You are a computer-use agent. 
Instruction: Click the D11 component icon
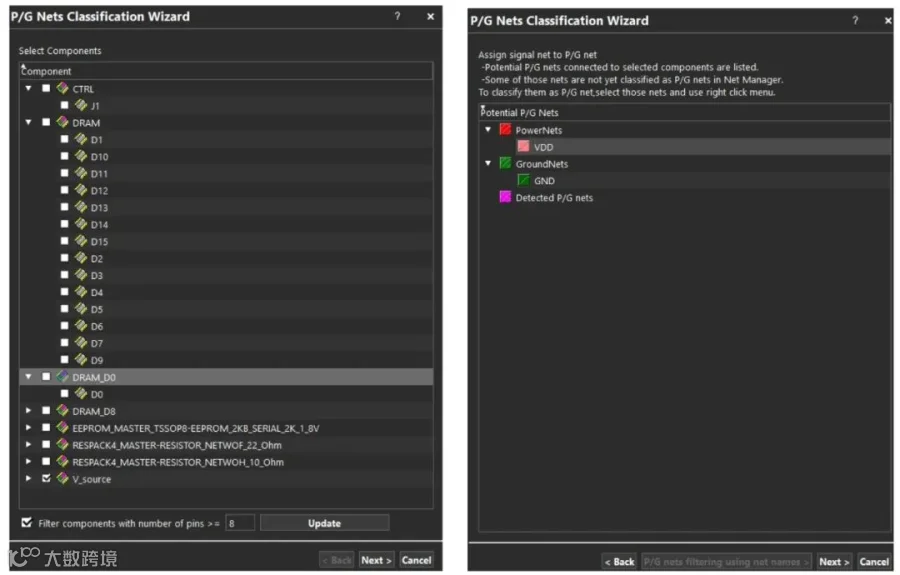point(81,173)
